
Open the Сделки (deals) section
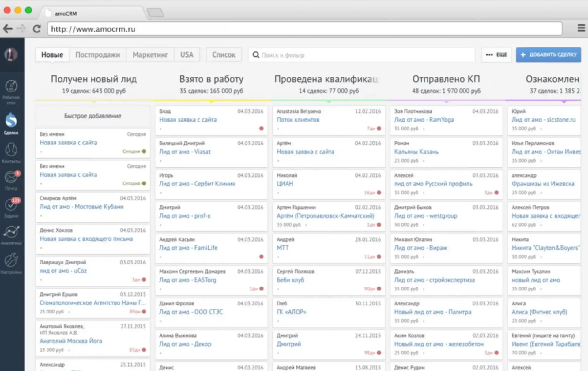click(11, 122)
